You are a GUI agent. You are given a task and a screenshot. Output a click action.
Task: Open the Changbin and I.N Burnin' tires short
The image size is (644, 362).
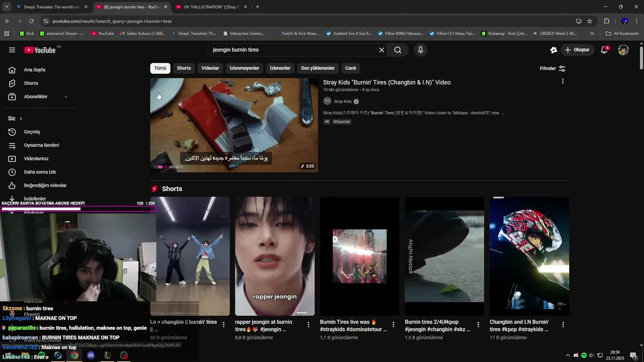tap(529, 256)
